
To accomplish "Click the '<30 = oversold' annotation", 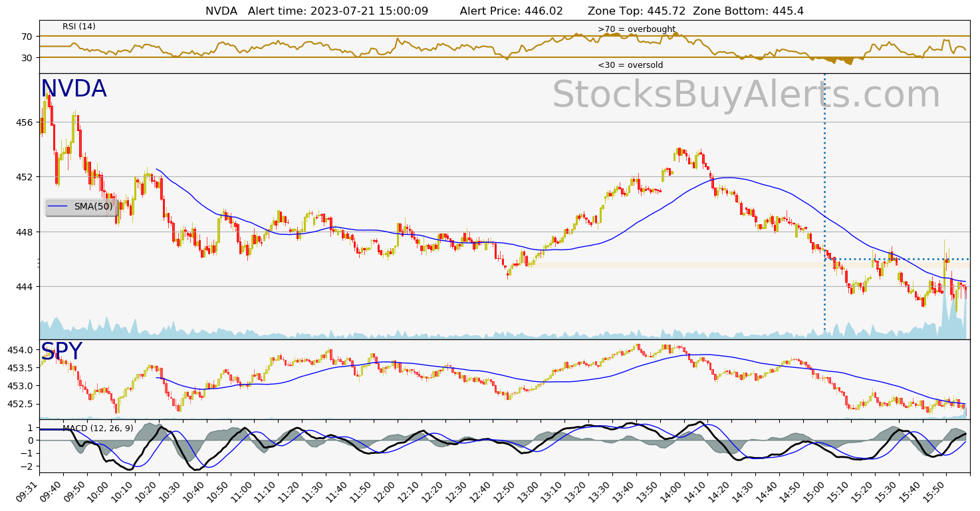I will pos(630,65).
